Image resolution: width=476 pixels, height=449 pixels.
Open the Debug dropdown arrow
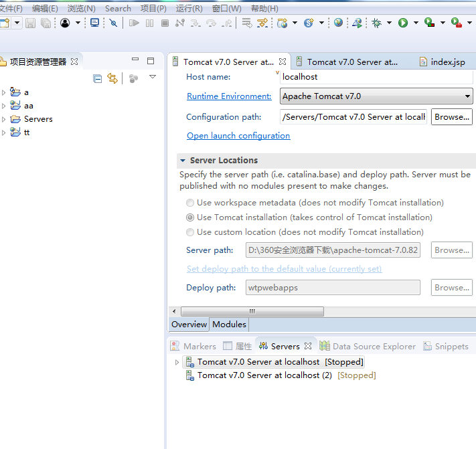click(389, 23)
